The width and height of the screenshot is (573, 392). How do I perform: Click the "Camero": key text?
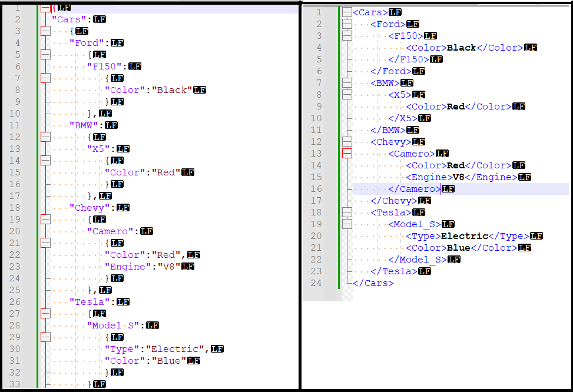tap(112, 231)
